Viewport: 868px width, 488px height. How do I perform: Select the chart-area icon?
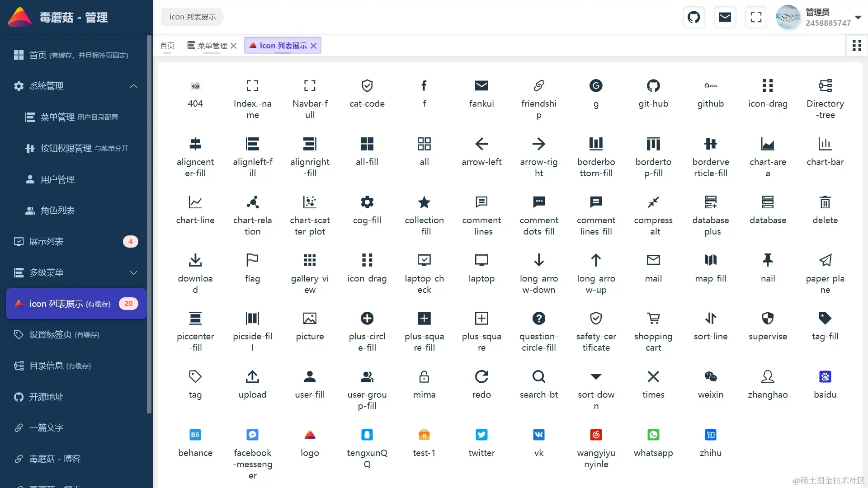tap(768, 144)
